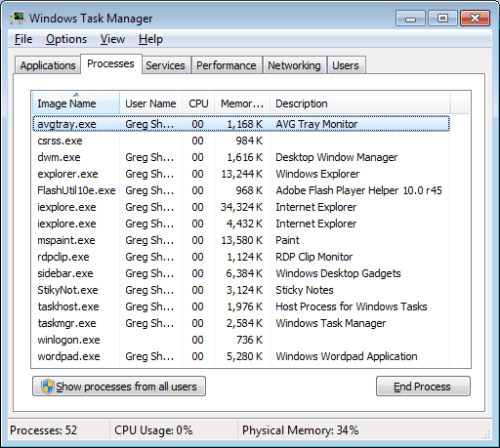Select the StikyNot.exe process

tap(241, 290)
